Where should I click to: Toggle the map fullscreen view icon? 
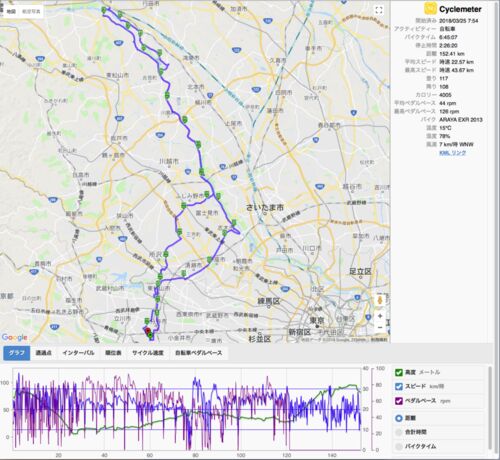[379, 10]
